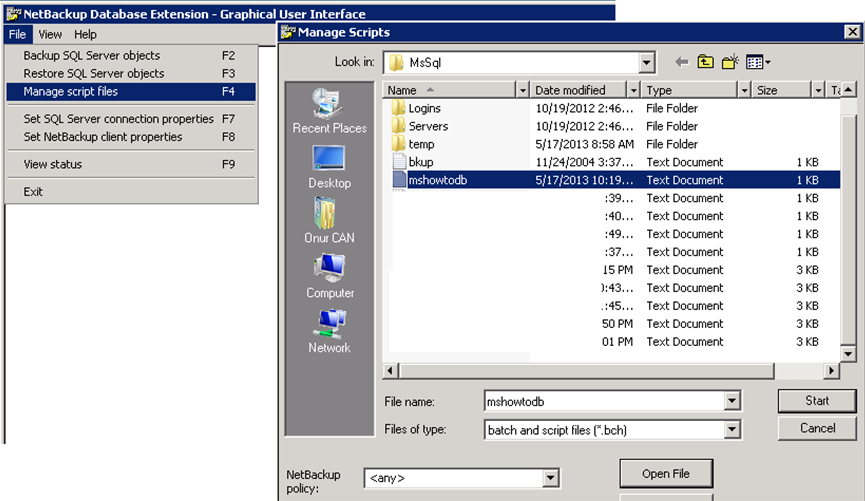Close the Manage Scripts dialog
This screenshot has width=865, height=501.
(852, 32)
